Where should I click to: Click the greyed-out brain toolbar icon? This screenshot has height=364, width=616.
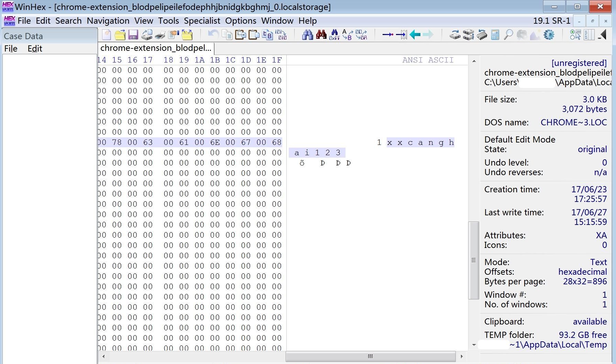pos(522,35)
